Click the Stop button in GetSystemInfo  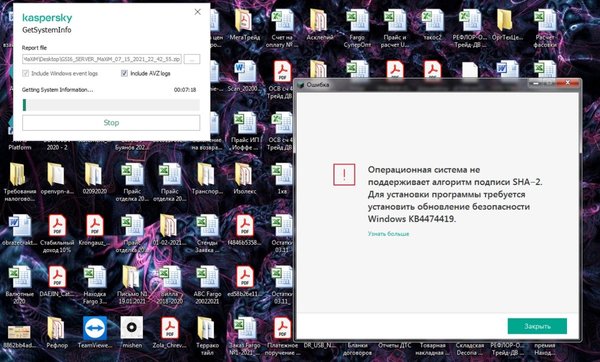[x=111, y=123]
